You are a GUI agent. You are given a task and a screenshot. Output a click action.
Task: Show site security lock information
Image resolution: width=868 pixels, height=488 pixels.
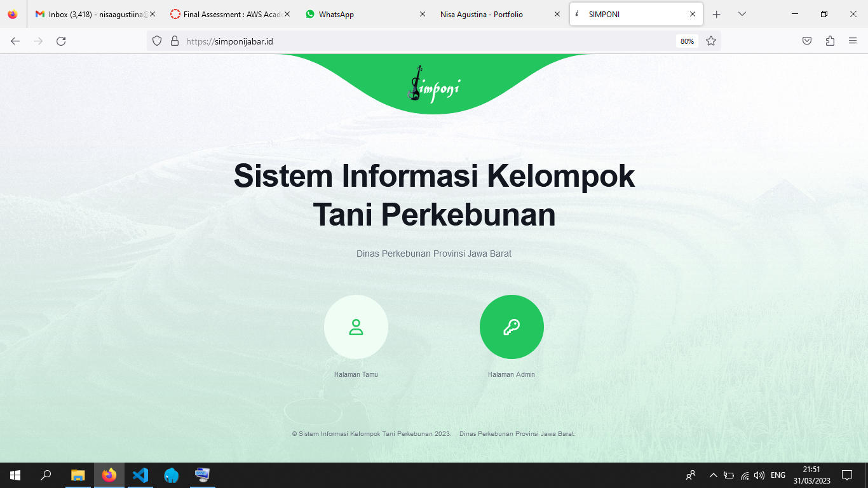tap(175, 41)
